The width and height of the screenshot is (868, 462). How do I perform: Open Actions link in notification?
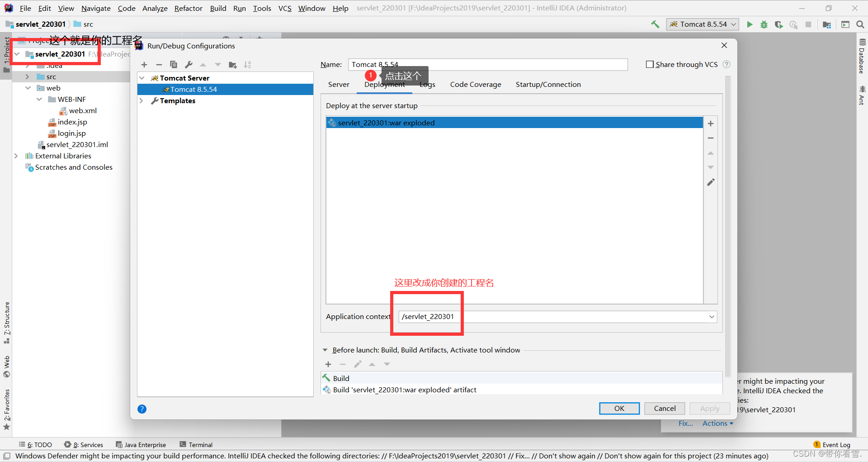[718, 424]
